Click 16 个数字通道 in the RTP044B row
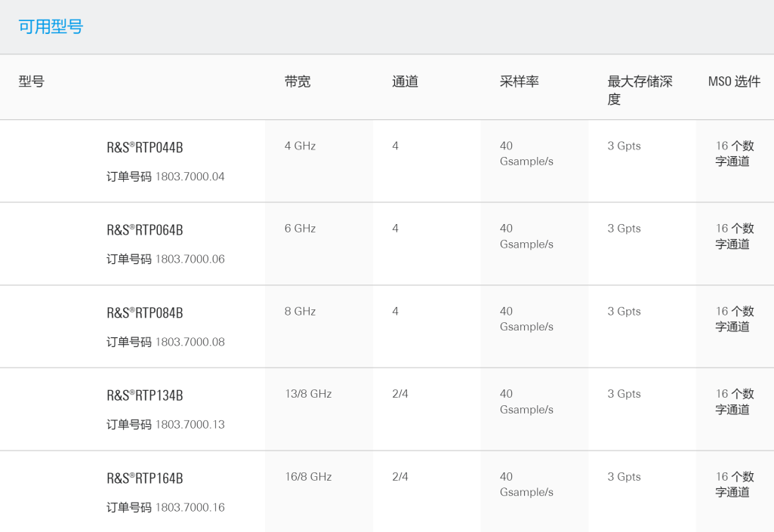The height and width of the screenshot is (532, 774). [735, 153]
